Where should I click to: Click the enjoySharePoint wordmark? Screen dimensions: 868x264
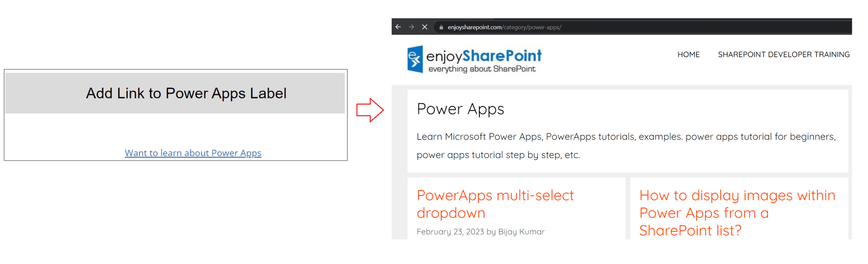click(483, 55)
